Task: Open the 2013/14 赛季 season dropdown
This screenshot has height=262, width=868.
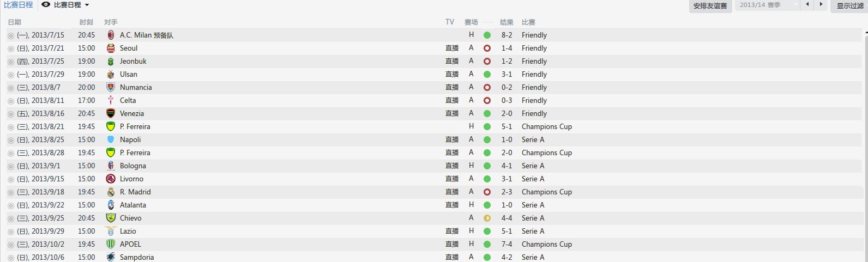Action: 768,5
